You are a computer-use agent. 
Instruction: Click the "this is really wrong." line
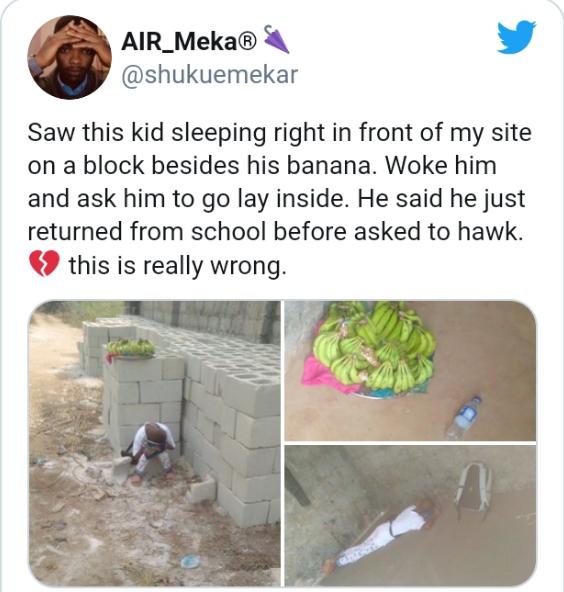tap(176, 265)
